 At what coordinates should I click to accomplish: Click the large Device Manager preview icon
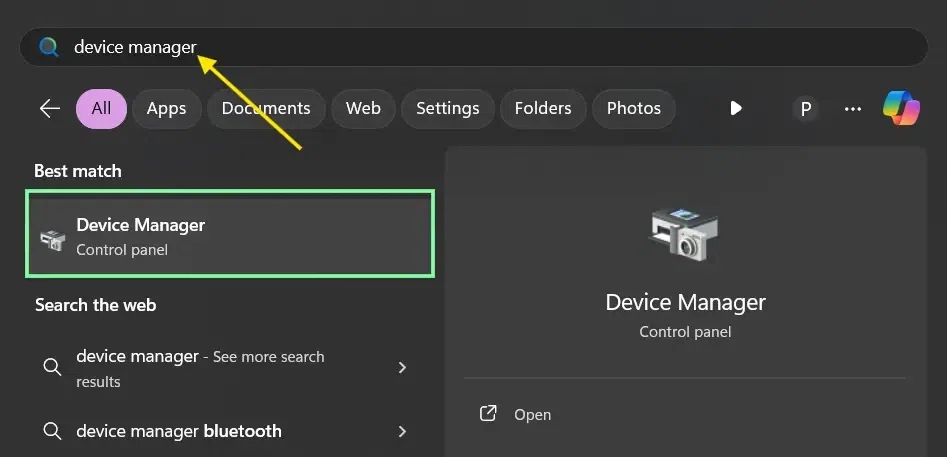coord(685,236)
